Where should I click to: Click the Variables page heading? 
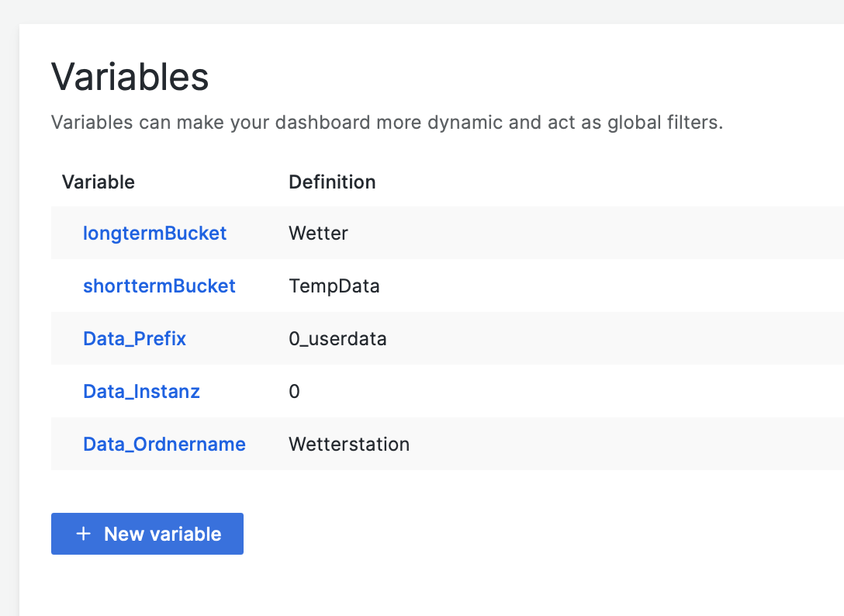click(x=130, y=78)
